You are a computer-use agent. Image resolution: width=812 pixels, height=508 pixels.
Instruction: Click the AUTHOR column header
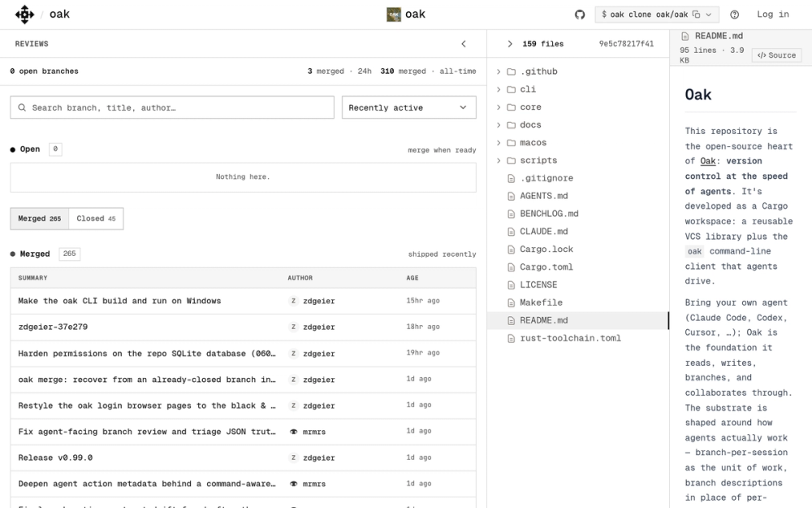click(x=300, y=278)
